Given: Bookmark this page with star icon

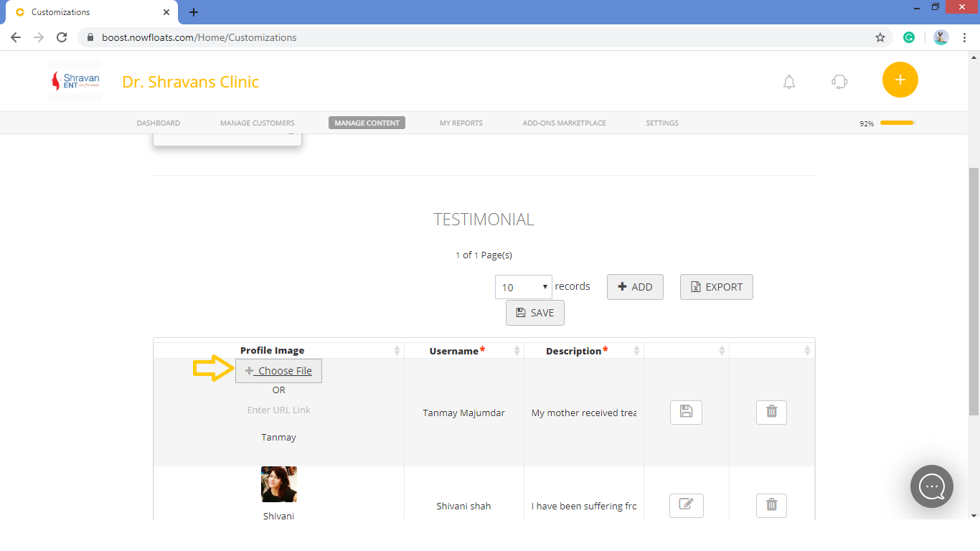Looking at the screenshot, I should click(880, 37).
